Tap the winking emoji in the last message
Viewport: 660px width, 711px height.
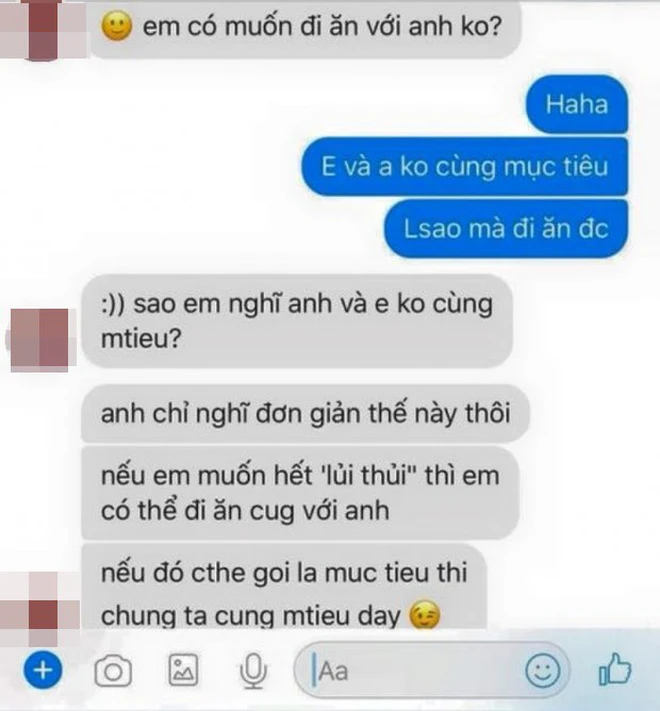point(425,615)
